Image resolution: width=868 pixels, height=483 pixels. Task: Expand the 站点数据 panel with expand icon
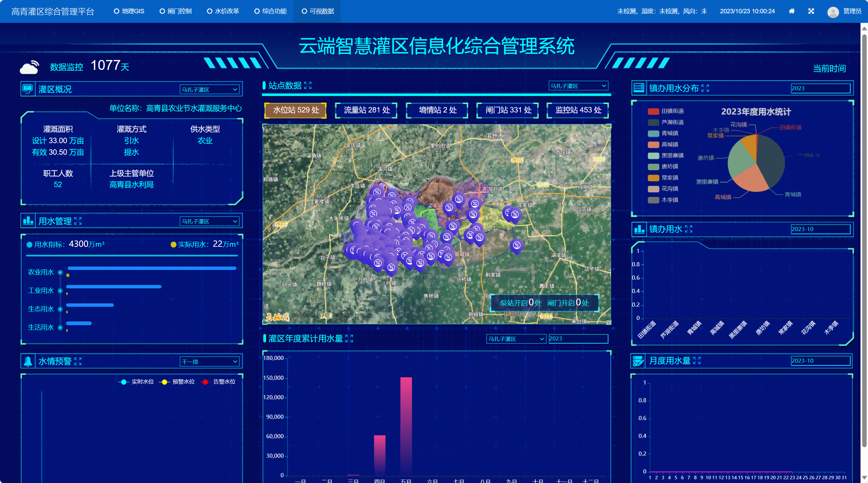pyautogui.click(x=308, y=86)
